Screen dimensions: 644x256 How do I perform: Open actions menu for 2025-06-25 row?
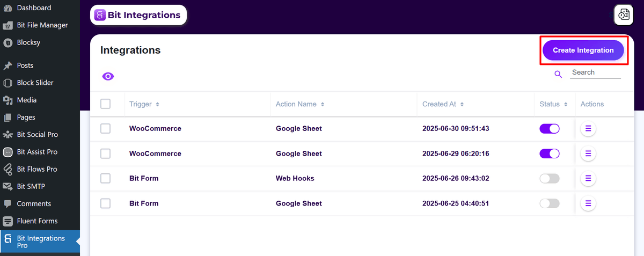click(x=588, y=203)
